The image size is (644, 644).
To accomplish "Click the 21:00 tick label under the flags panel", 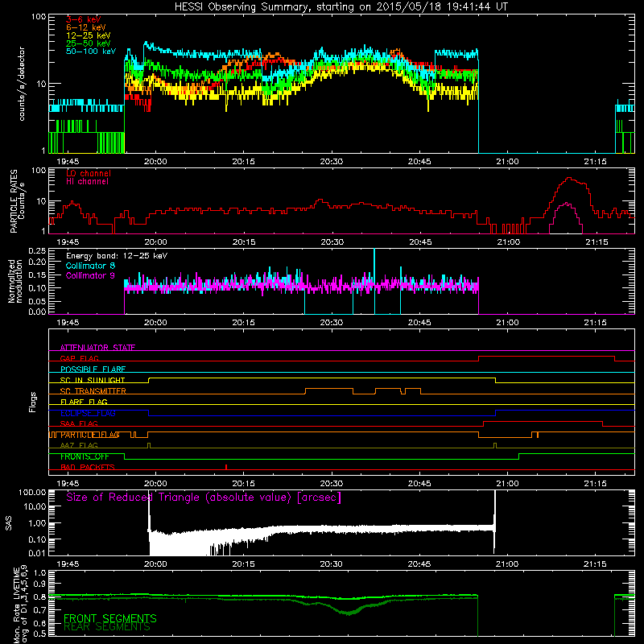I will (x=507, y=484).
